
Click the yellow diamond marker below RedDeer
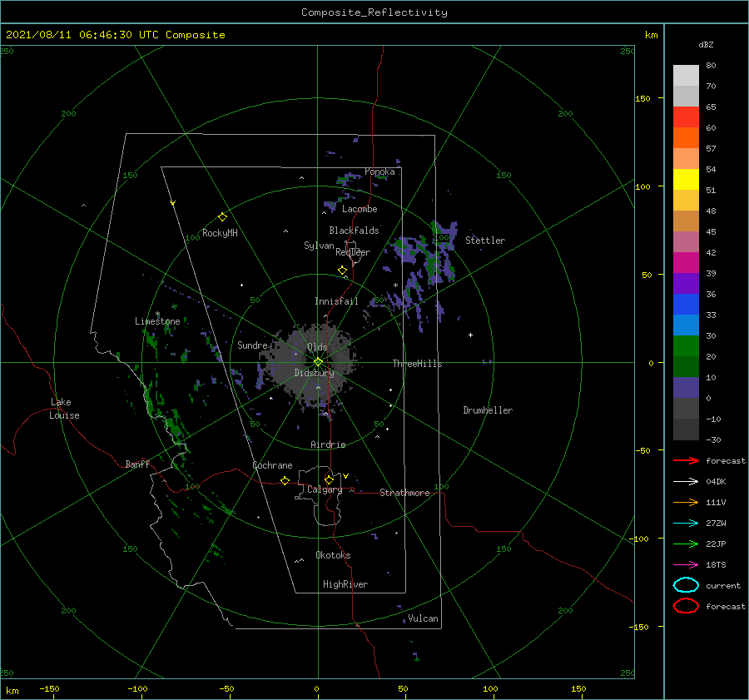342,271
